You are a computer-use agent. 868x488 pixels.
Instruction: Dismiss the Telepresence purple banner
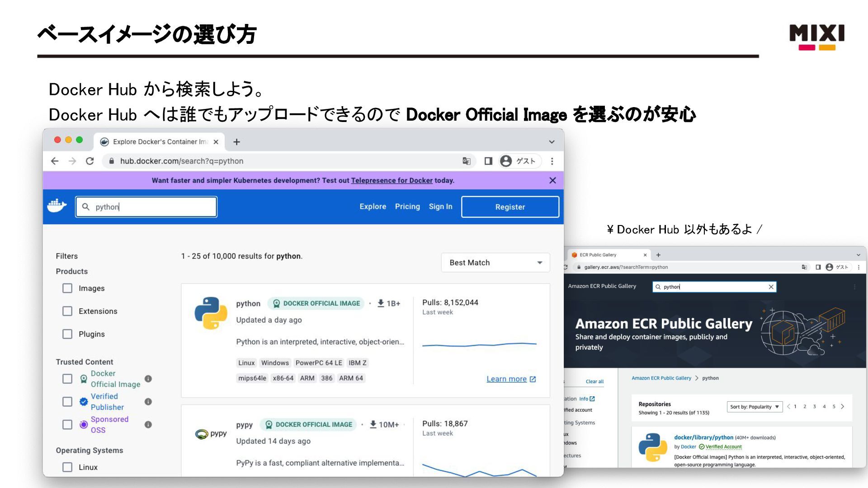pos(552,180)
